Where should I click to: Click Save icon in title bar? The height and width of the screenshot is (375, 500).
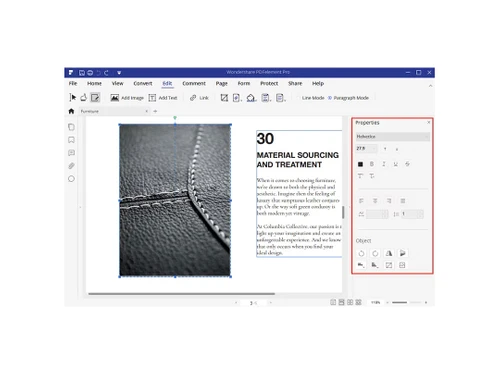(x=82, y=72)
